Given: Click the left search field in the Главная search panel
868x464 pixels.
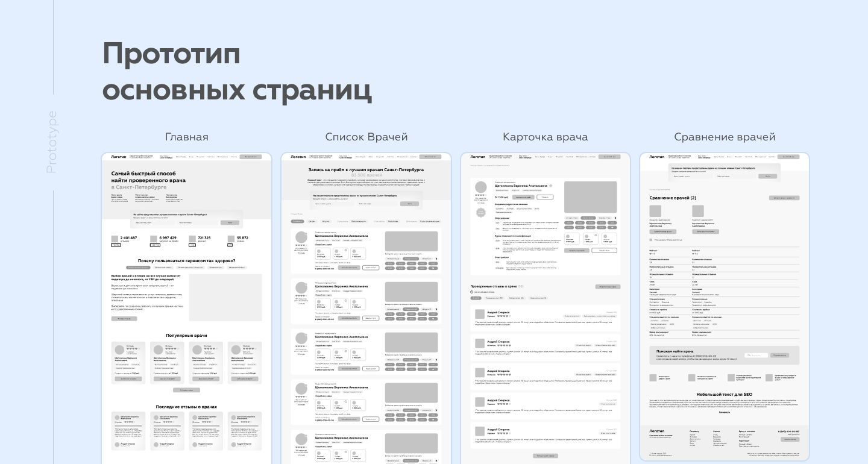Looking at the screenshot, I should [154, 222].
